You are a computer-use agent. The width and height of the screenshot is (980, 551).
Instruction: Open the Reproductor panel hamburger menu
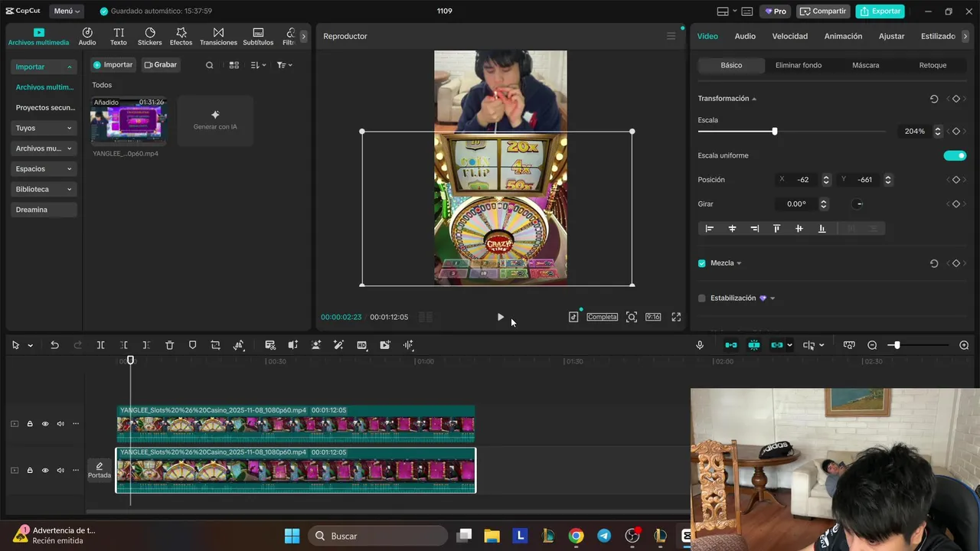coord(671,36)
